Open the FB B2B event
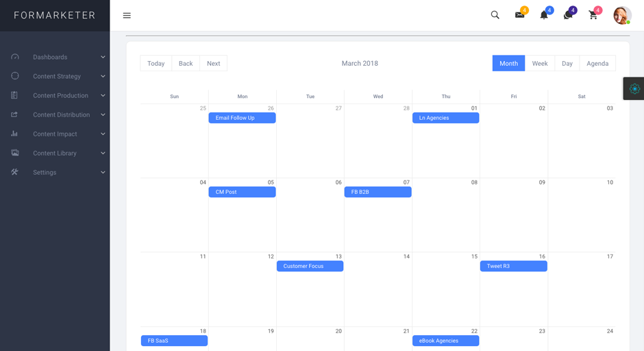 tap(378, 192)
